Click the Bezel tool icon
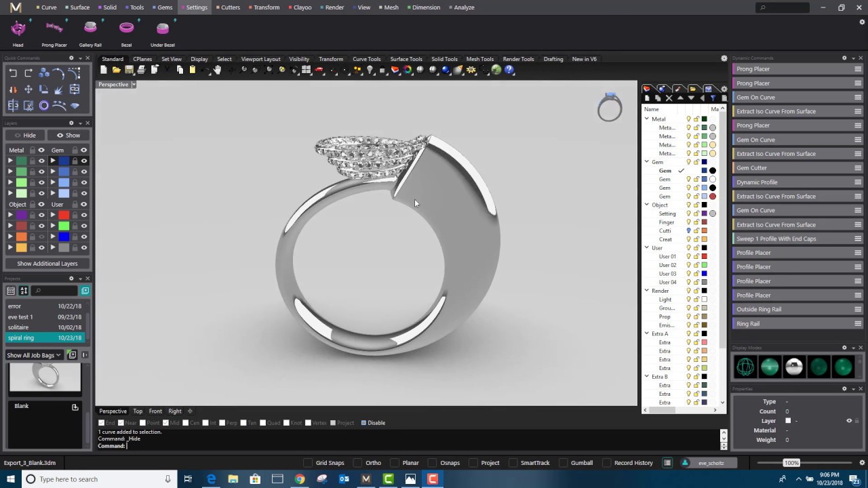The image size is (868, 488). 126,28
